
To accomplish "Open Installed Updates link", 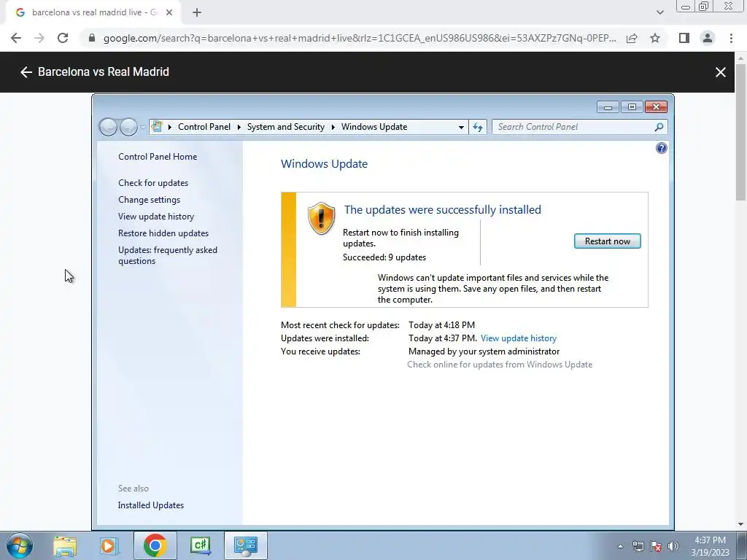I will point(151,505).
